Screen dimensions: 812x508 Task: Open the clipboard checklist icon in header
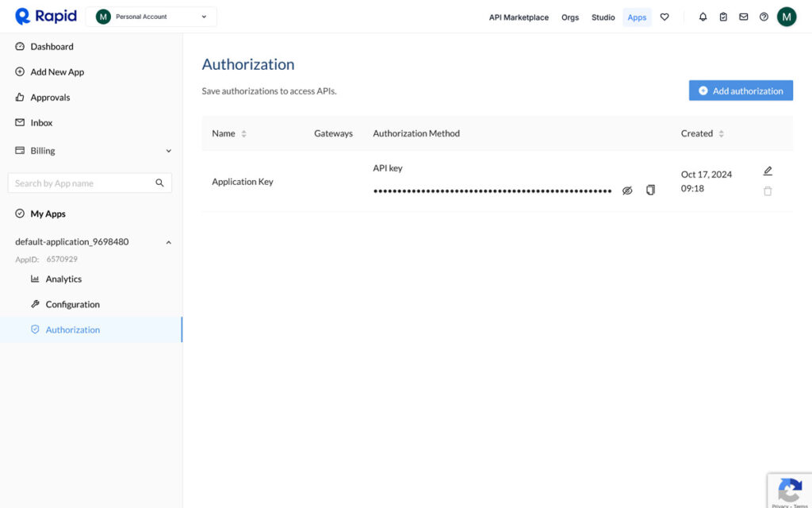tap(723, 17)
